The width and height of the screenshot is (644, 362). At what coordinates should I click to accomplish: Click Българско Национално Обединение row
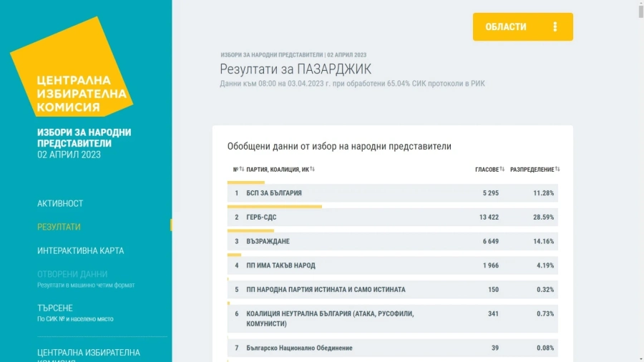click(x=393, y=348)
